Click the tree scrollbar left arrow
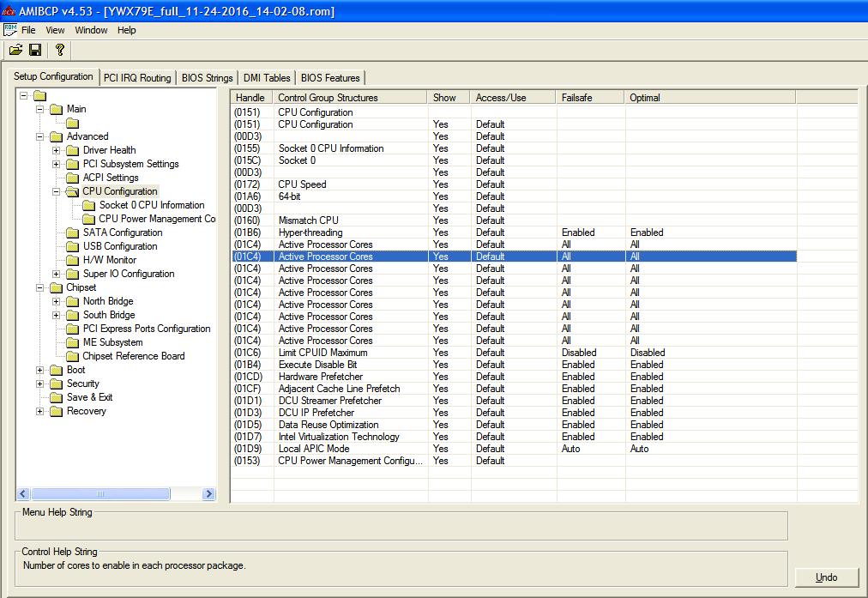Screen dimensions: 868x598 [x=24, y=494]
